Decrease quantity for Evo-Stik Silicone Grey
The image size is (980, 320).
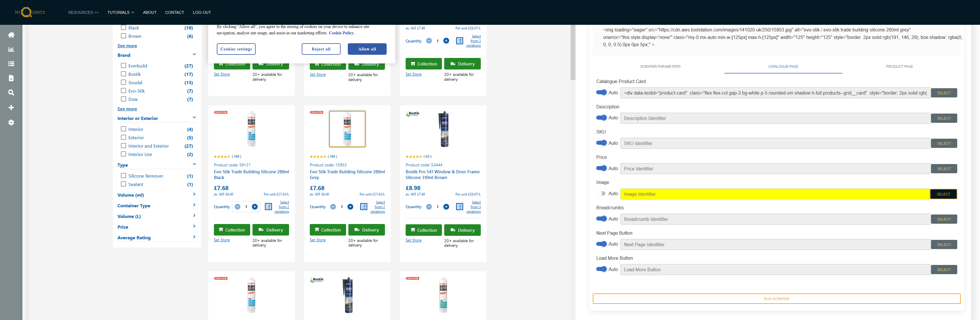(333, 207)
